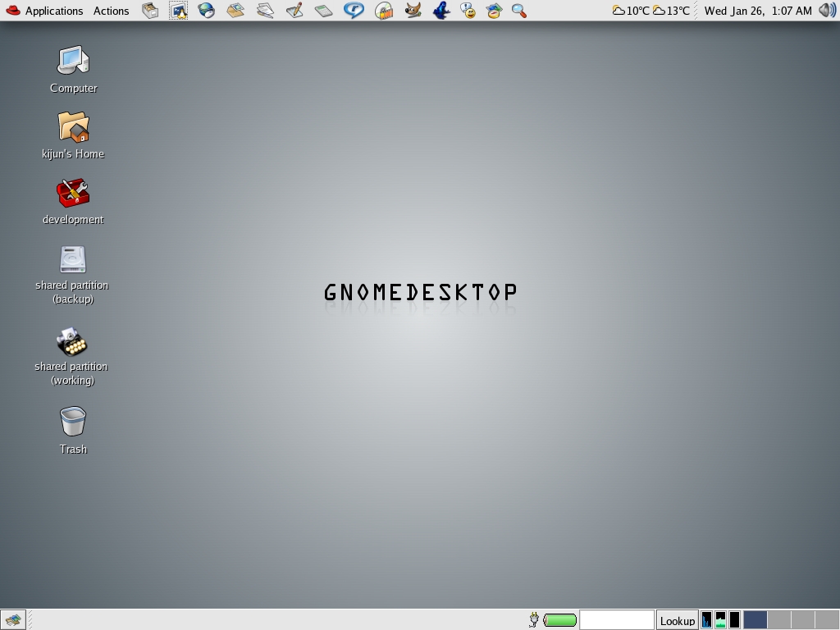Open the RealPlayer launcher icon
The image size is (840, 630).
click(354, 11)
